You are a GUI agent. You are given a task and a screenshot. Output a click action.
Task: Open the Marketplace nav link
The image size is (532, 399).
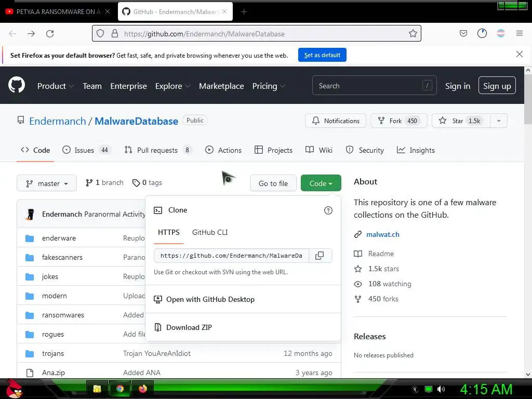pyautogui.click(x=221, y=86)
